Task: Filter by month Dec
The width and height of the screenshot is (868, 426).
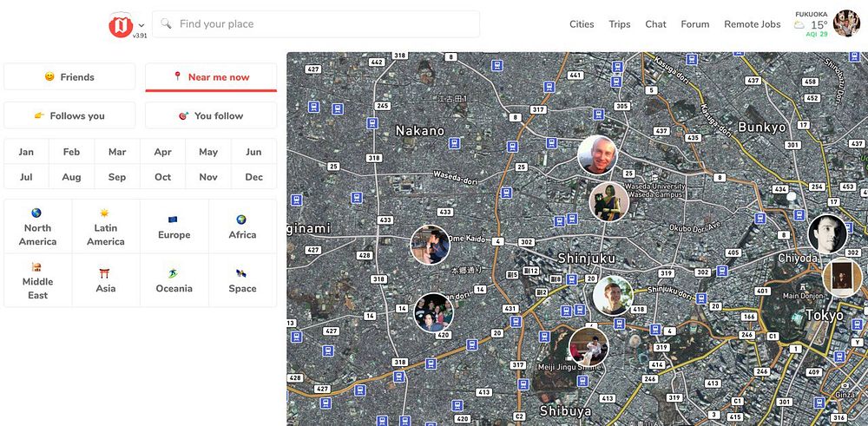Action: click(x=253, y=177)
